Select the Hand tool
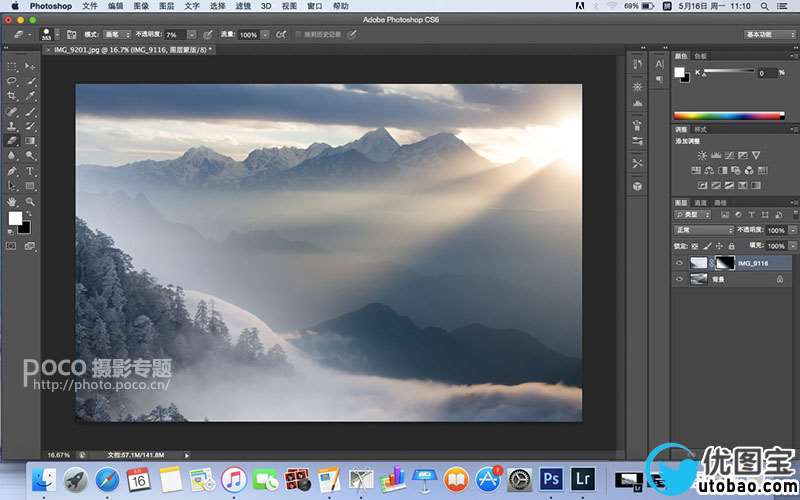This screenshot has width=800, height=500. click(x=12, y=201)
